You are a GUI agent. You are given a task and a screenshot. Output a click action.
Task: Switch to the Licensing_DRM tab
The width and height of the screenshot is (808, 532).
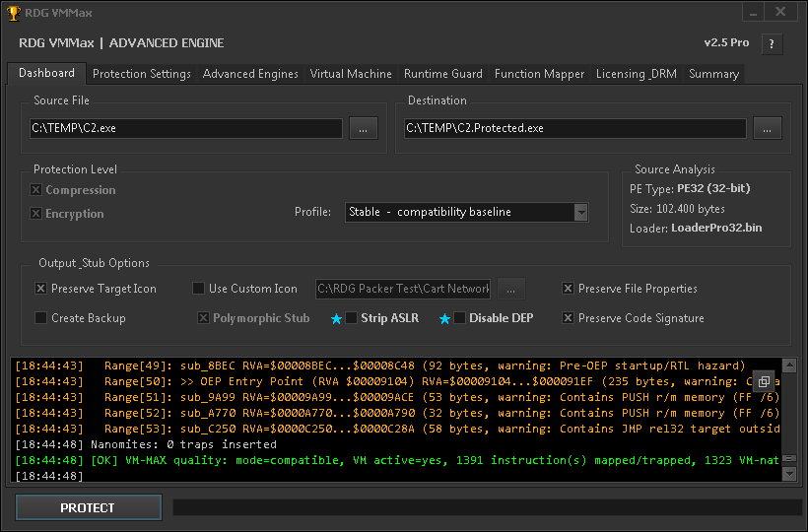click(x=637, y=74)
